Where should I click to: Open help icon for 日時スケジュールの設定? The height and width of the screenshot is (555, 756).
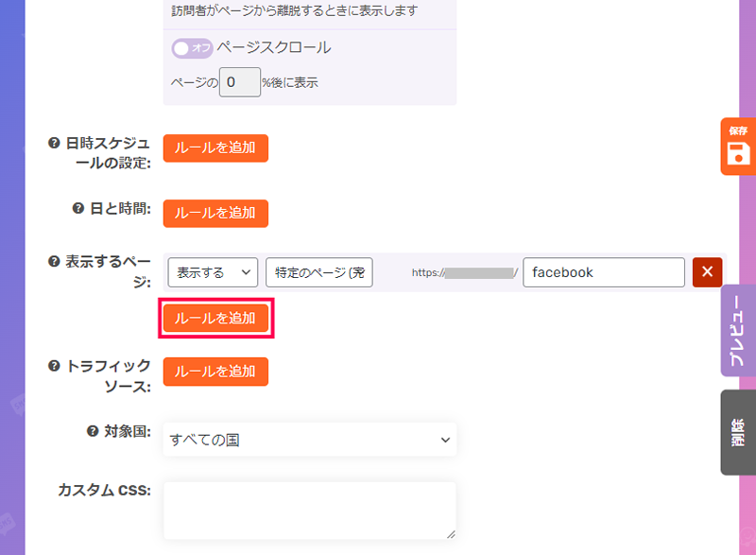point(54,143)
